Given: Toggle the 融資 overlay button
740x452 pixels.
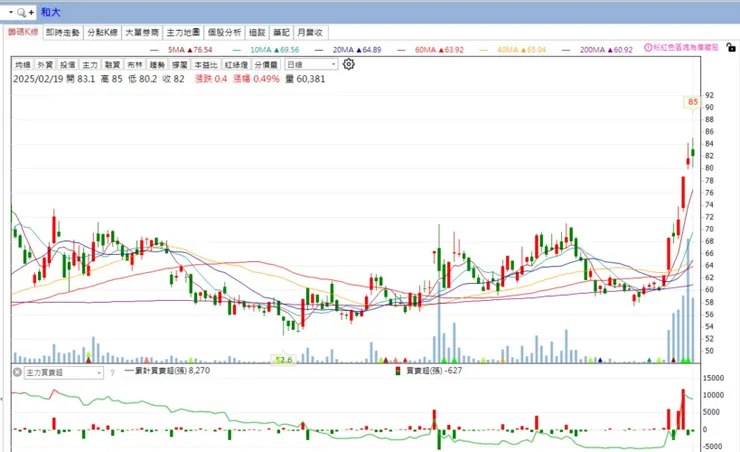Looking at the screenshot, I should click(112, 65).
